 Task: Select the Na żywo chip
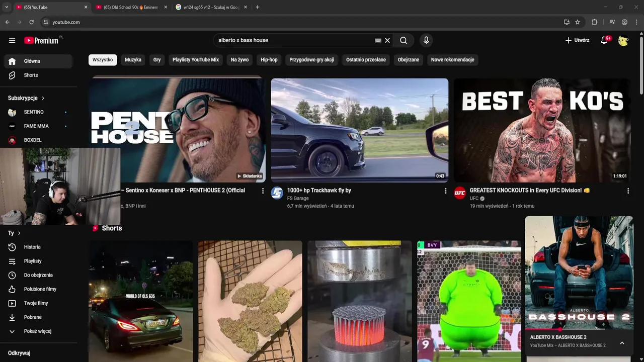(239, 60)
